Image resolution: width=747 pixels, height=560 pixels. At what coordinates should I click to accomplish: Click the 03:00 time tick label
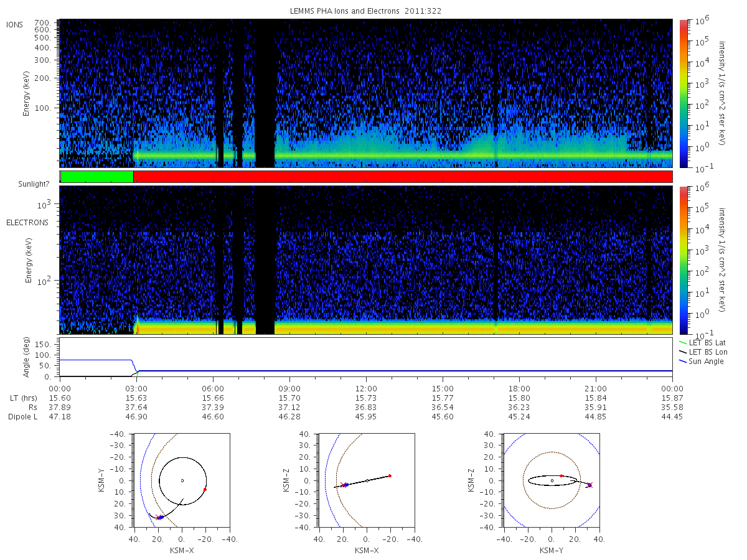136,389
